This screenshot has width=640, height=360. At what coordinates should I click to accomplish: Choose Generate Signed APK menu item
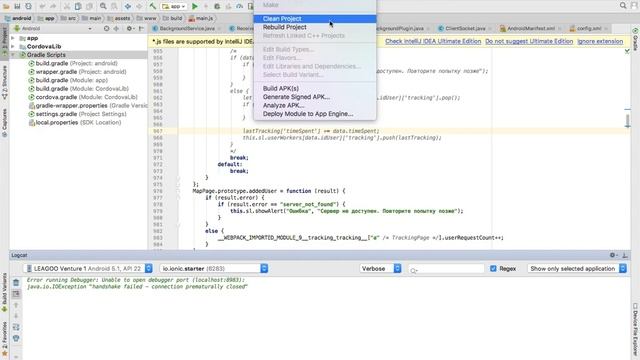(315, 97)
